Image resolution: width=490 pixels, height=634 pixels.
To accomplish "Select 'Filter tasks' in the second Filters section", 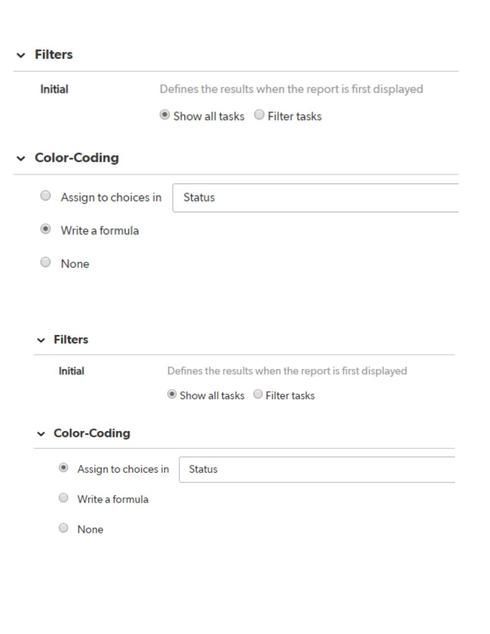I will click(x=258, y=394).
